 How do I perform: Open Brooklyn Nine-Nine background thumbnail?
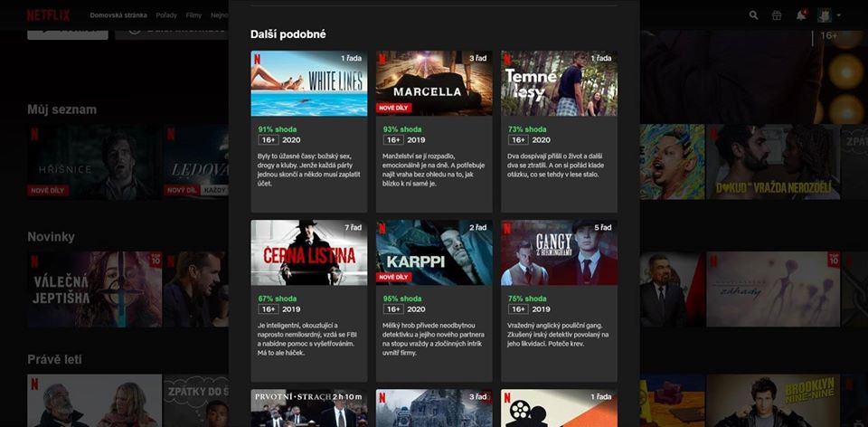tap(773, 401)
